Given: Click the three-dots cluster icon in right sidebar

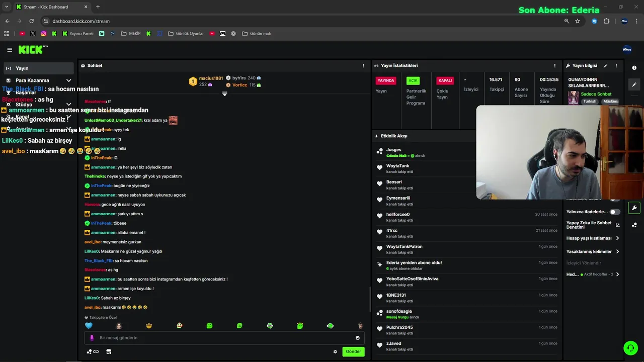Looking at the screenshot, I should (634, 225).
